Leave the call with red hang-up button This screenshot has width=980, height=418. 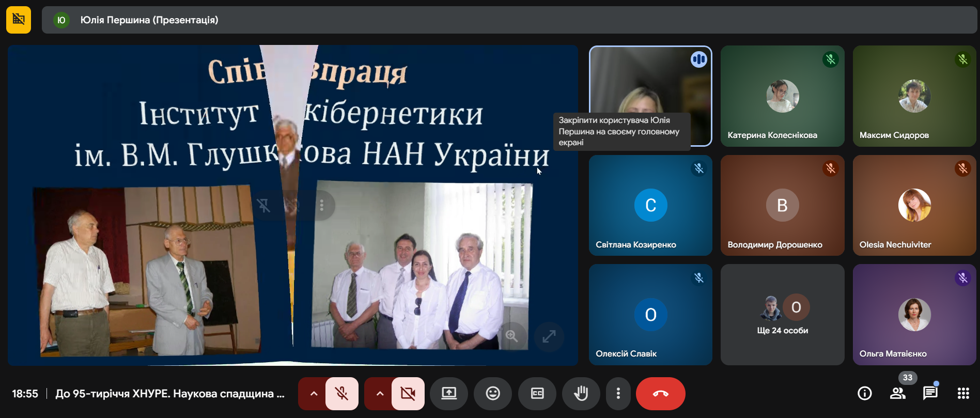click(660, 394)
